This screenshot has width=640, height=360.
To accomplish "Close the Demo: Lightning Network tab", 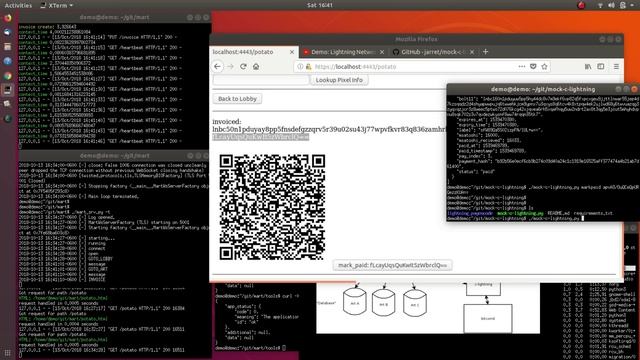I will tap(382, 52).
